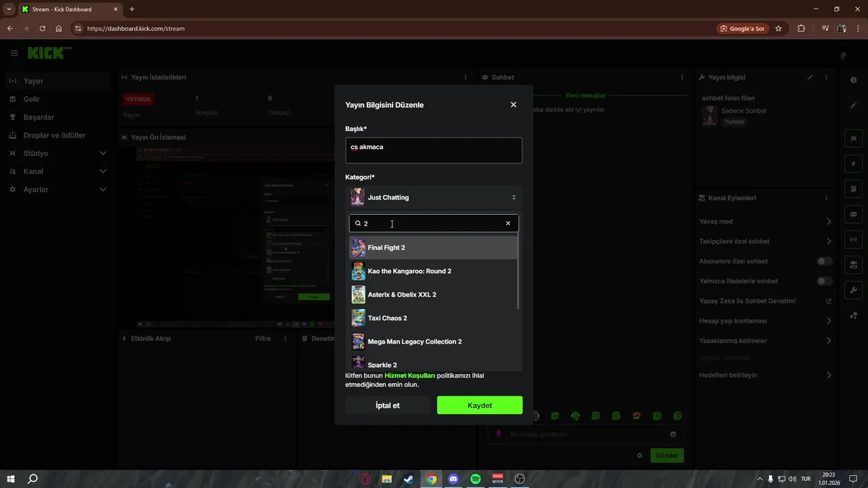Image resolution: width=868 pixels, height=488 pixels.
Task: Click the Başlık title text field
Action: 433,150
